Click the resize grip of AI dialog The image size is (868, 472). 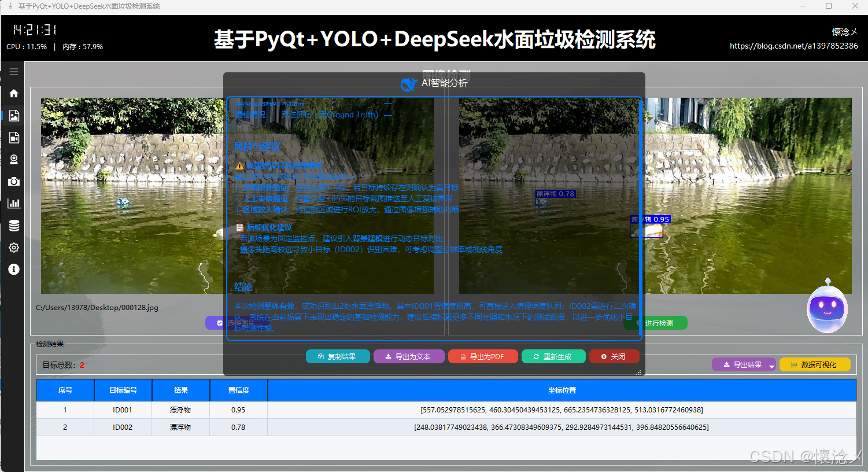638,373
